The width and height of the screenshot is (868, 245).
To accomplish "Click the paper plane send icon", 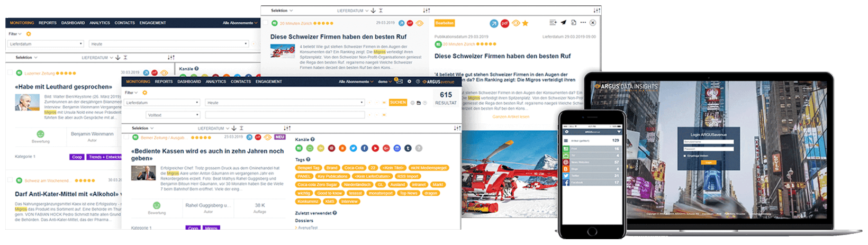I will pyautogui.click(x=564, y=22).
